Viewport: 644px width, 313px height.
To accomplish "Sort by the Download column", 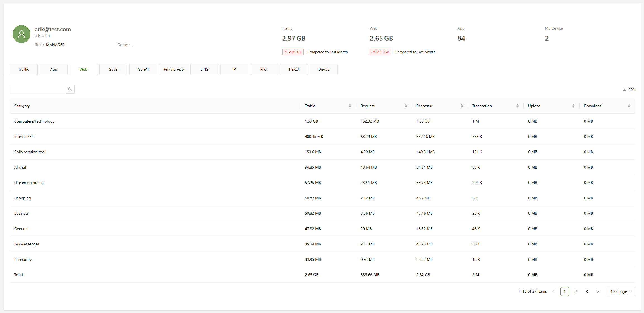I will tap(629, 106).
